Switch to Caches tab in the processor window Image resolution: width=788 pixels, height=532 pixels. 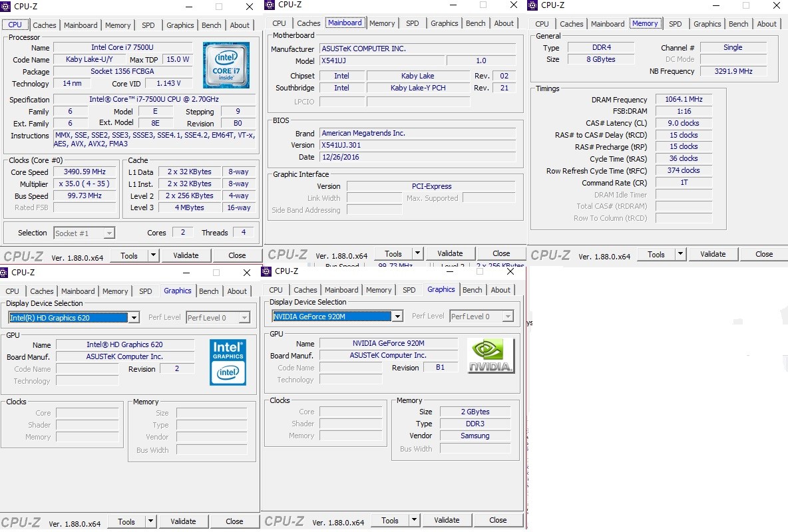(x=45, y=25)
